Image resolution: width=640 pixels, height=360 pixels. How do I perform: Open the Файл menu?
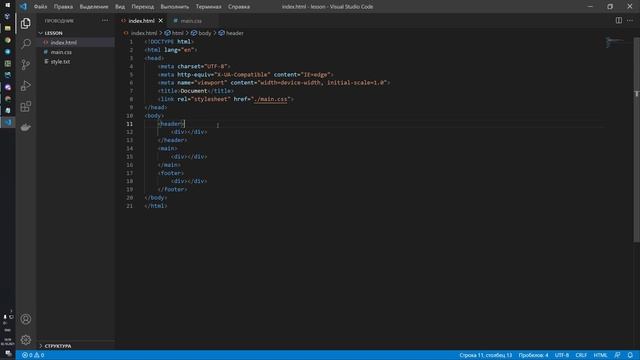pos(40,7)
